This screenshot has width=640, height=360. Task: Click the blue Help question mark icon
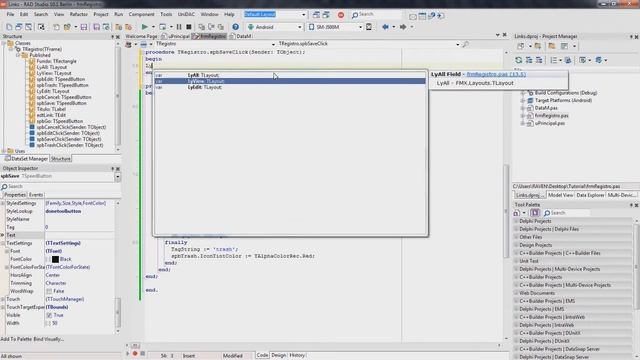pyautogui.click(x=236, y=27)
